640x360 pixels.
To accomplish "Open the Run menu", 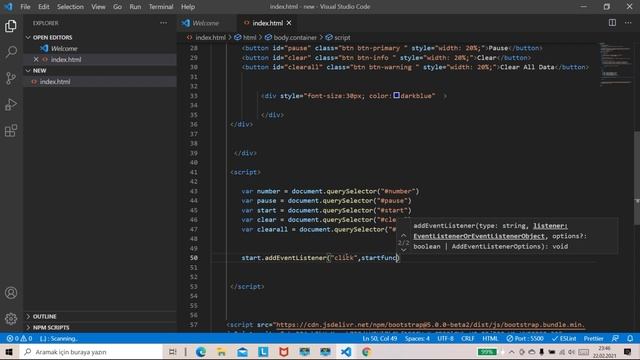I will click(135, 7).
